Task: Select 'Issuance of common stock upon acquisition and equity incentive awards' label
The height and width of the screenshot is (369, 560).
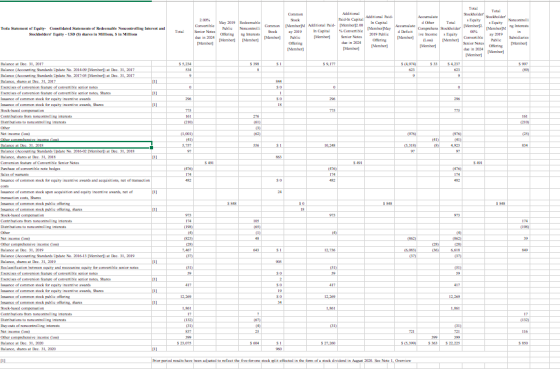Action: [x=66, y=195]
